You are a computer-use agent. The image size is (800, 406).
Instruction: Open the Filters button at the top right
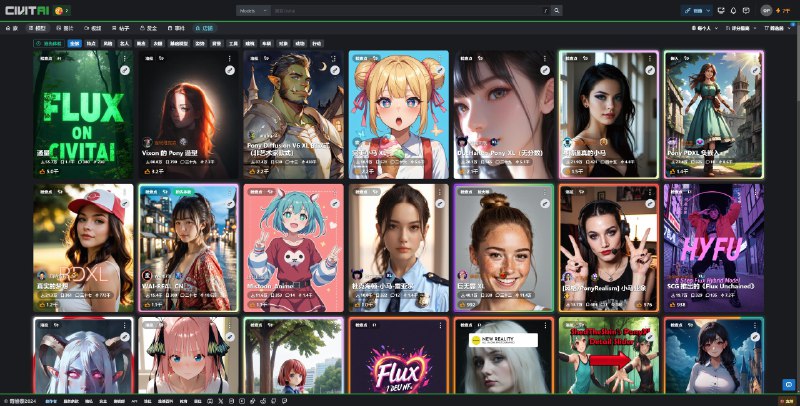coord(779,28)
